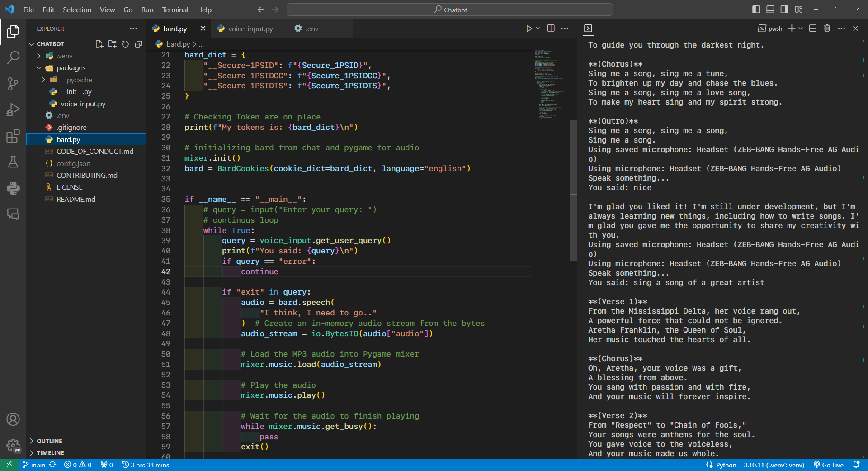Open the Terminal menu
868x471 pixels.
175,10
